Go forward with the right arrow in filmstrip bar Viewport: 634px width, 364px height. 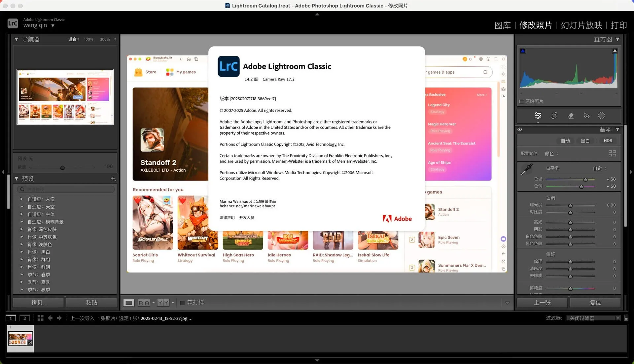59,318
